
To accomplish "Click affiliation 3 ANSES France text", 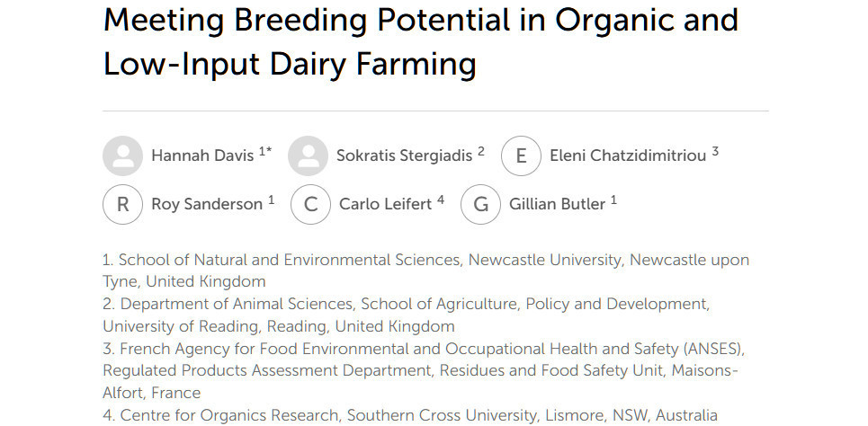I will coord(424,370).
